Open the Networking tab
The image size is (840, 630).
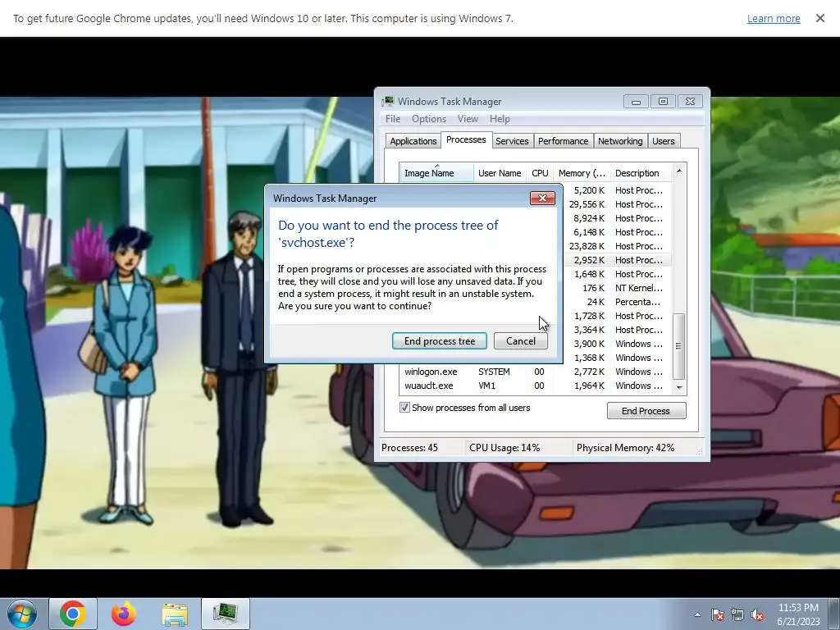(x=620, y=141)
